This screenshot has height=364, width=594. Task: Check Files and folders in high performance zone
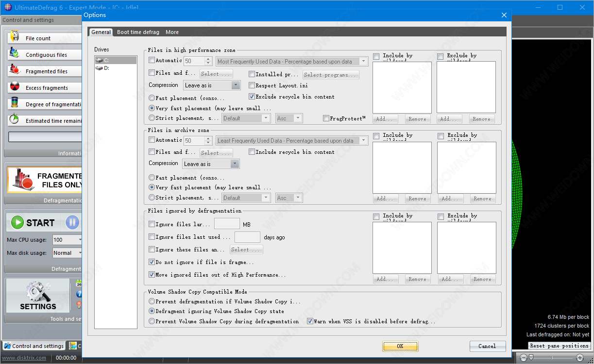152,73
